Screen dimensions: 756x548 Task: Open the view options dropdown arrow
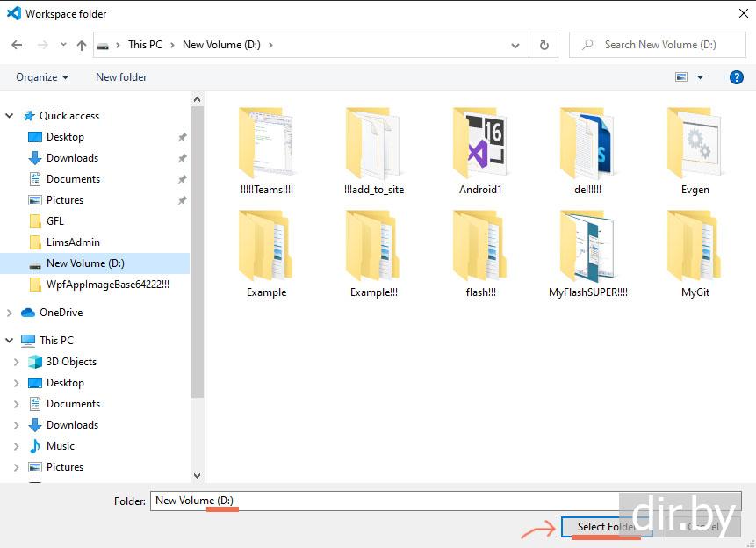700,77
